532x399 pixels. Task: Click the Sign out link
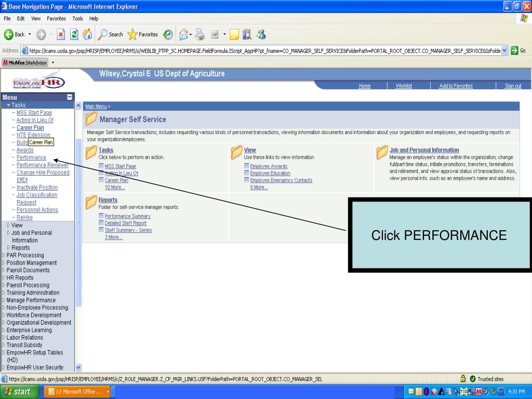(513, 86)
